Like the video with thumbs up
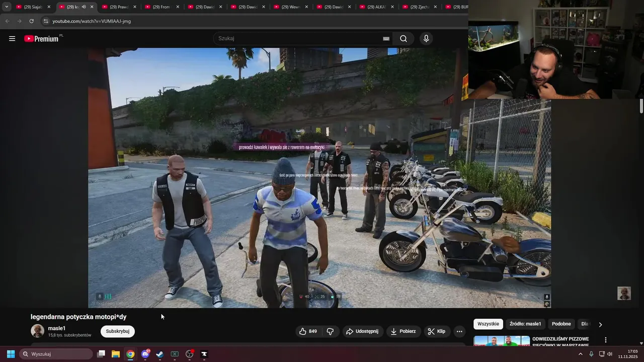The width and height of the screenshot is (644, 362). 308,331
